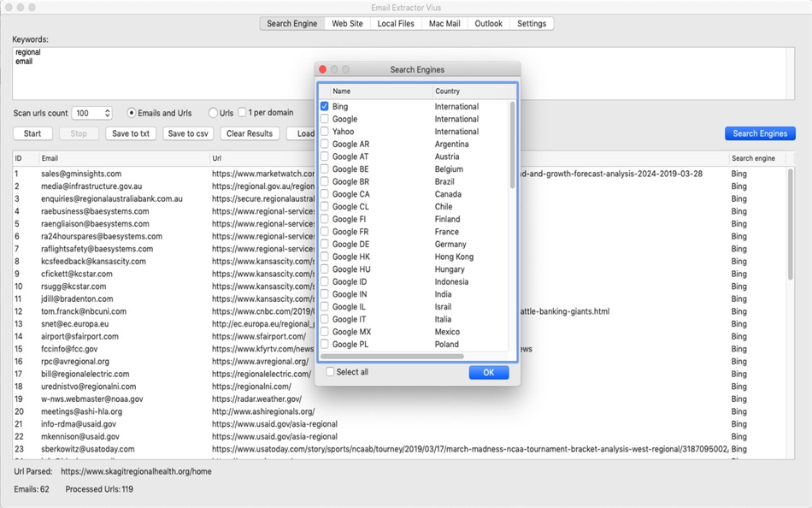Select the Mac Mail tab
The image size is (812, 508).
(444, 23)
